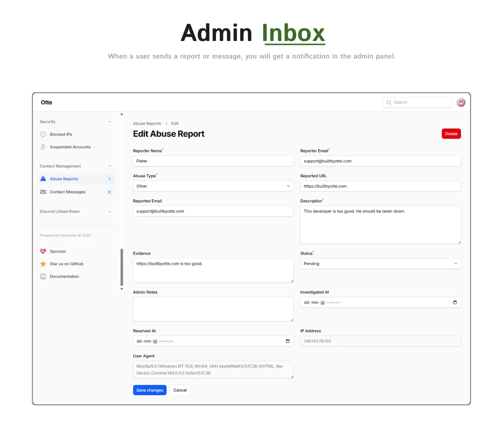Open Documentation via its book icon
Screen dimensions: 504x439
click(x=43, y=276)
